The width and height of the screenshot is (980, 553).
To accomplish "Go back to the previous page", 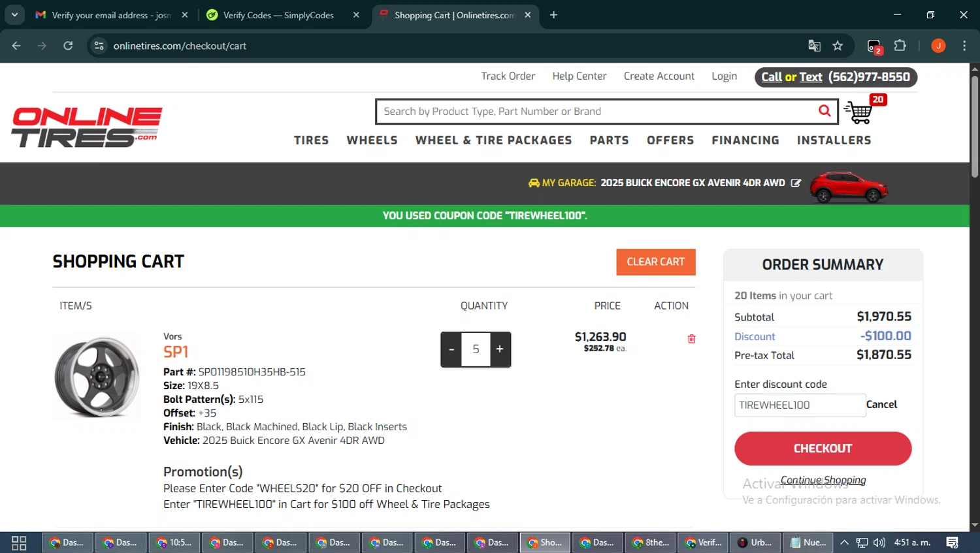I will [x=16, y=46].
